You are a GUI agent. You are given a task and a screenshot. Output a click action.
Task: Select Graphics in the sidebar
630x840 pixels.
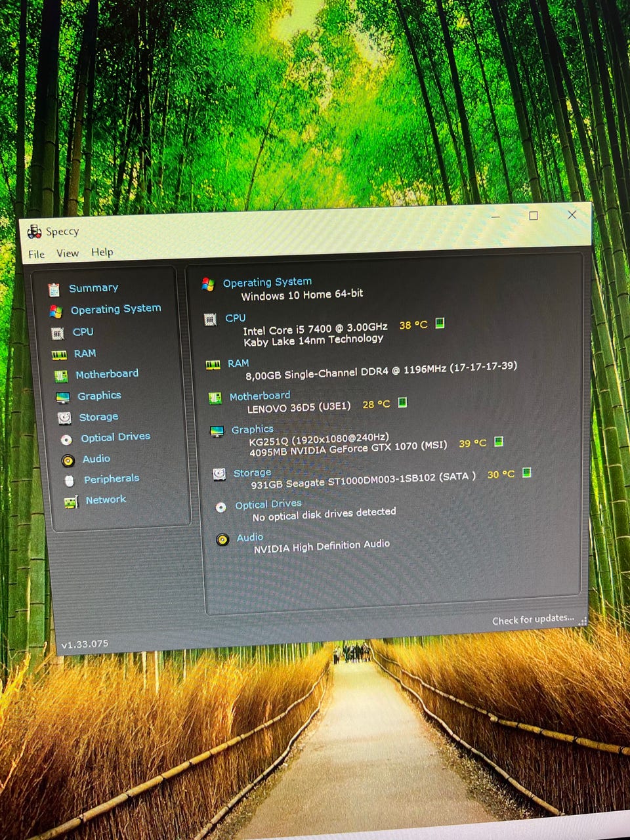(99, 396)
